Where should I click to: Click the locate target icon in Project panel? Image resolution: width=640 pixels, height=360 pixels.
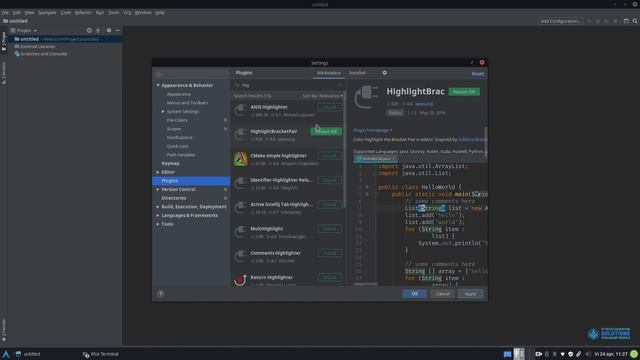89,30
